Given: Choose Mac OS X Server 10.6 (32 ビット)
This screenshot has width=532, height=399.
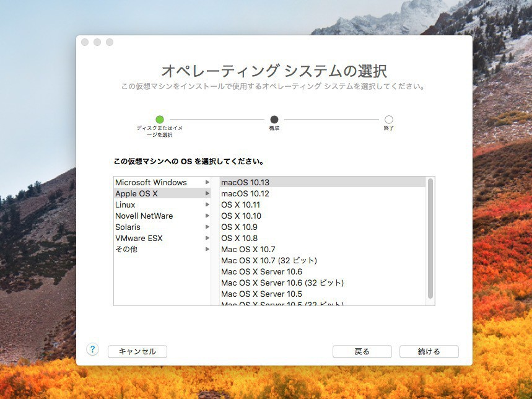Looking at the screenshot, I should tap(322, 283).
